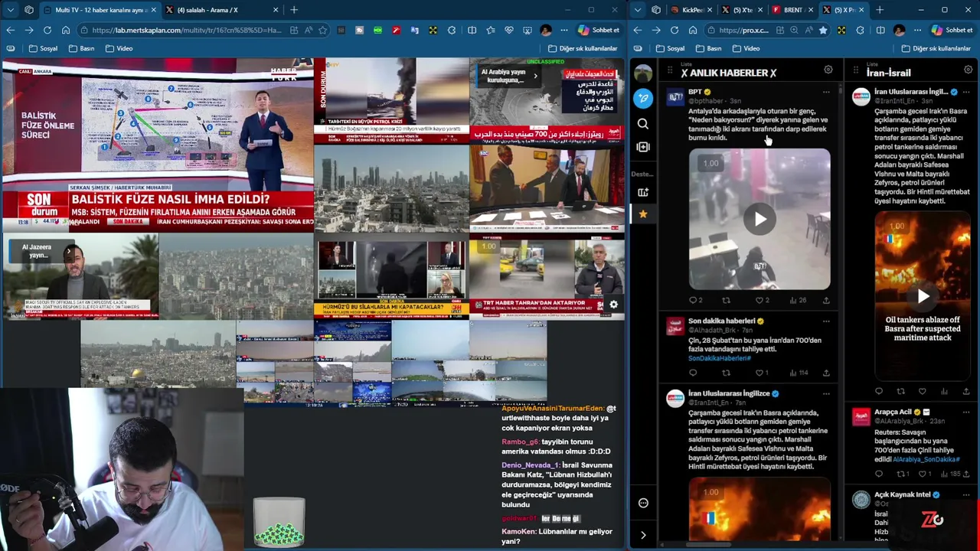View analytics of BPT post
This screenshot has width=980, height=551.
(x=797, y=300)
